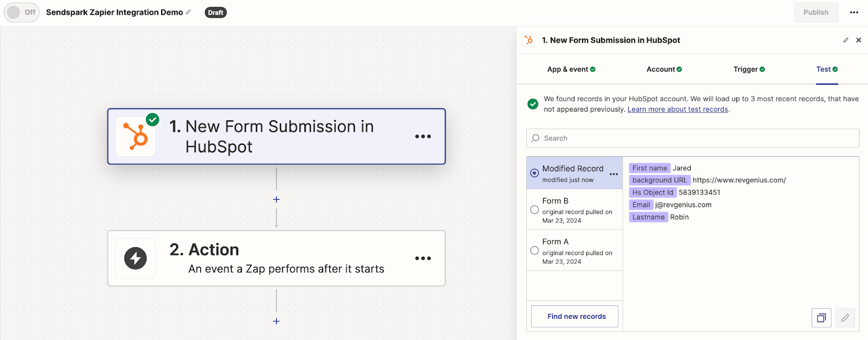The width and height of the screenshot is (868, 340).
Task: Click the Search records field
Action: click(x=693, y=138)
